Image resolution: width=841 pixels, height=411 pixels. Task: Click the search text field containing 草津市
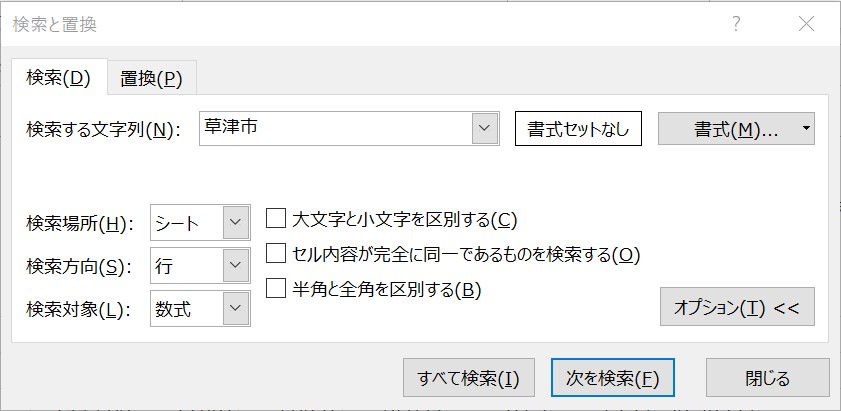coord(335,128)
